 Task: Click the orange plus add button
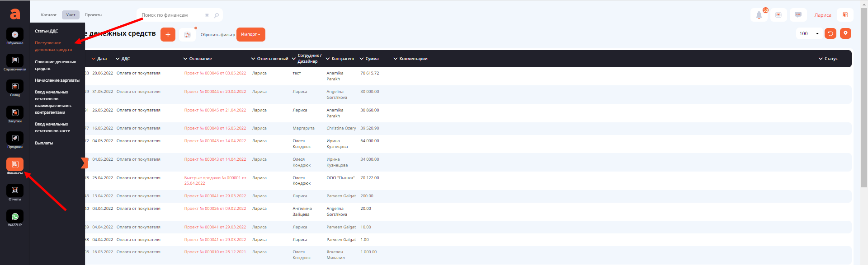pos(168,34)
